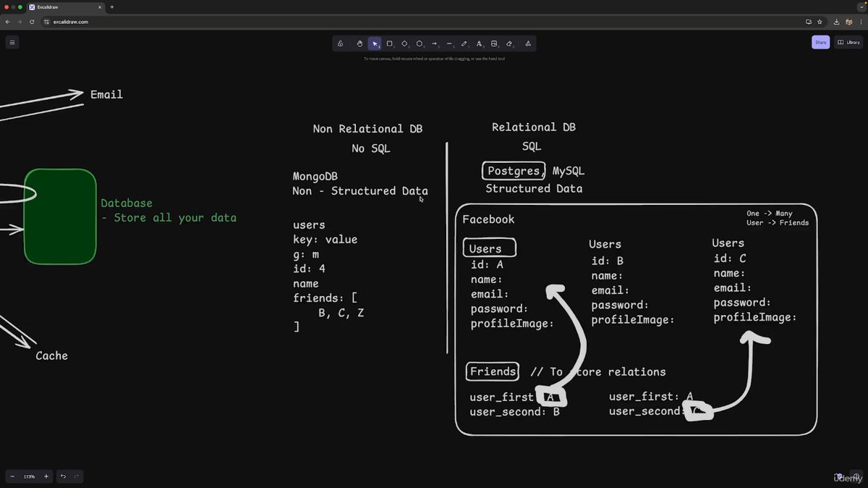
Task: Select the boxed 'Friends' label
Action: pos(493,371)
